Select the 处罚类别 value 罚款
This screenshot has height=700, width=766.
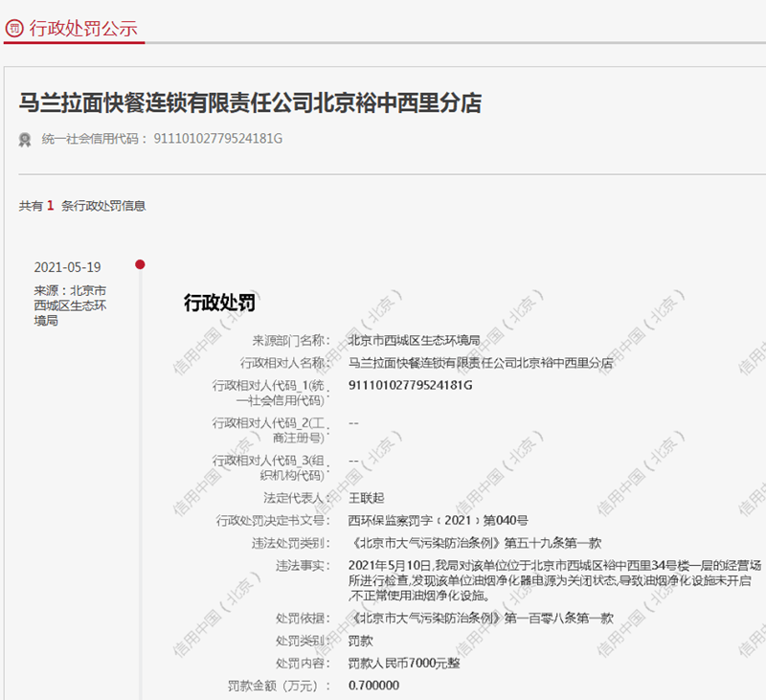pyautogui.click(x=361, y=641)
